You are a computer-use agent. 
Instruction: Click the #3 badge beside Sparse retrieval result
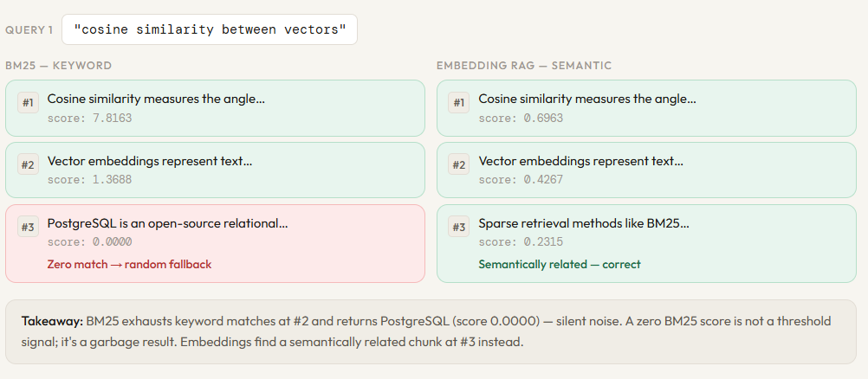tap(459, 228)
